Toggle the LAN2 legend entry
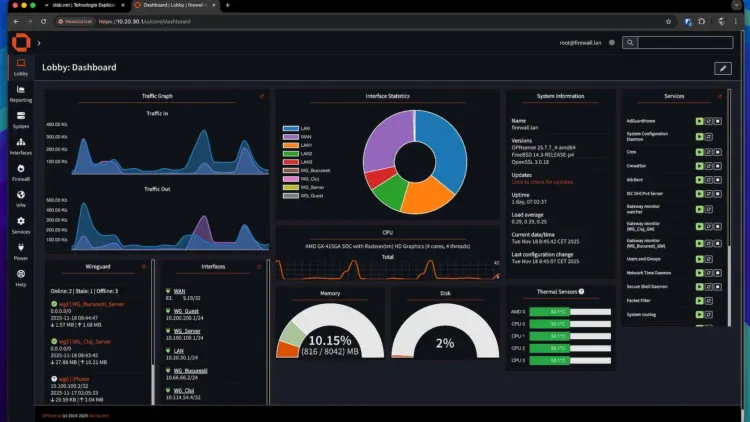The width and height of the screenshot is (750, 422). click(x=297, y=154)
